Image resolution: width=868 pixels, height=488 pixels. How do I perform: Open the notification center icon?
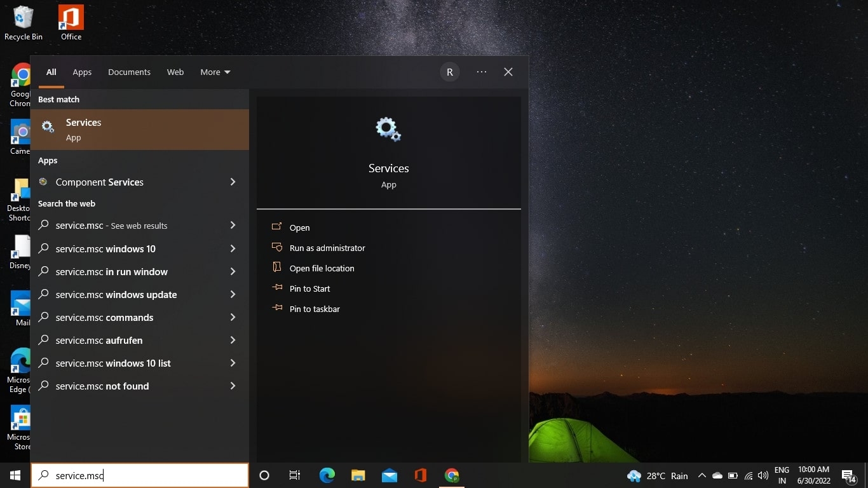[x=849, y=476]
